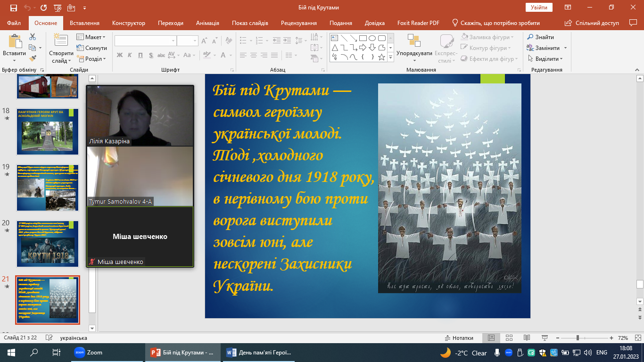Open the Виділити (Select) dropdown
The width and height of the screenshot is (644, 362).
[545, 59]
